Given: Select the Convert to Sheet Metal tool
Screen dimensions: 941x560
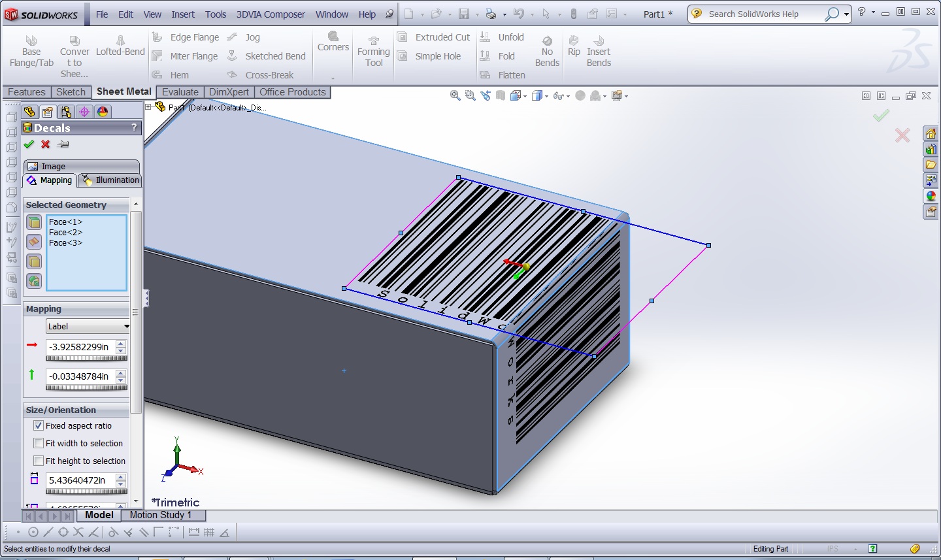Looking at the screenshot, I should [x=74, y=57].
